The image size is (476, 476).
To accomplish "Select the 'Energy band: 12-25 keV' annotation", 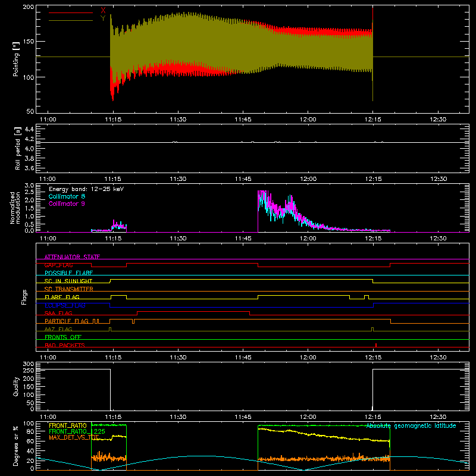I will 86,189.
